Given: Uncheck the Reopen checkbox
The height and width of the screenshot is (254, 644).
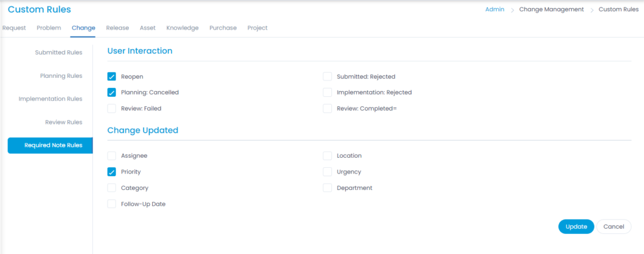Looking at the screenshot, I should pyautogui.click(x=112, y=77).
